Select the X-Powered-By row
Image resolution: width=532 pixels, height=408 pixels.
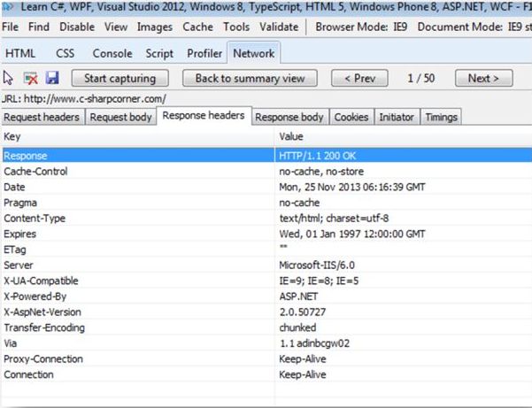[x=266, y=296]
